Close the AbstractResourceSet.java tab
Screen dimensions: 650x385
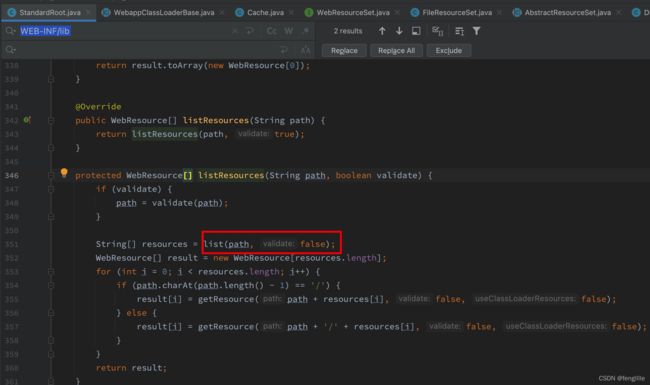(x=618, y=12)
